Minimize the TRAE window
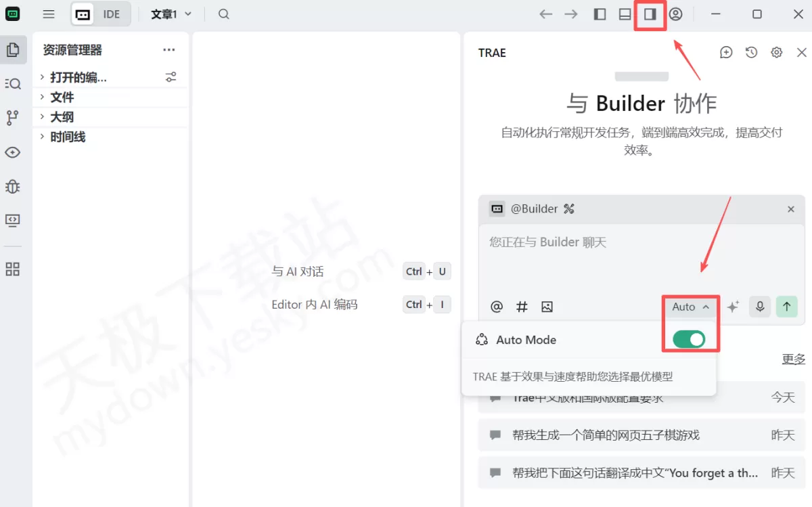Viewport: 812px width, 507px height. point(716,14)
